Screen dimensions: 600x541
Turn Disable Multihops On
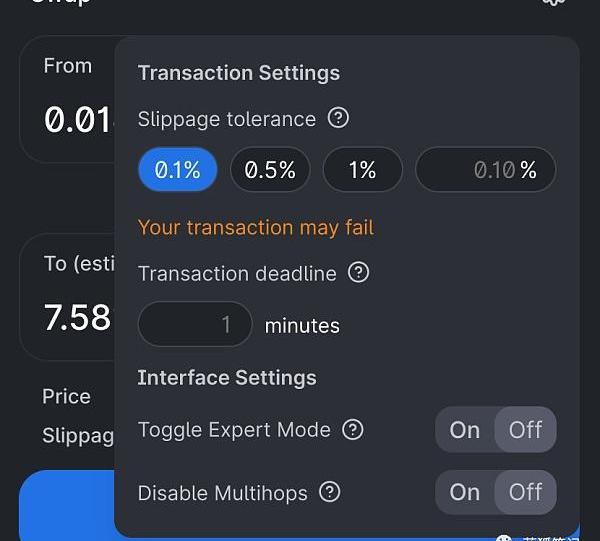465,492
